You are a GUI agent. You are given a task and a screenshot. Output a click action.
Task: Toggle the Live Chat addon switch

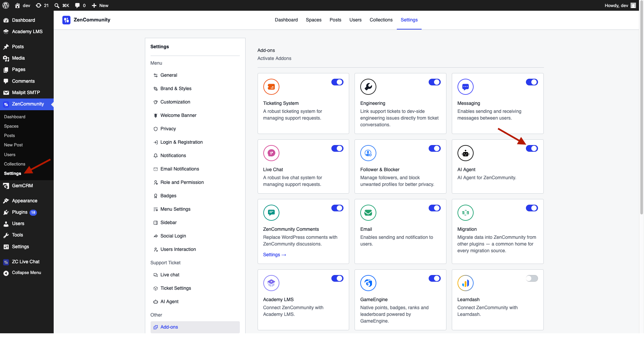coord(337,148)
